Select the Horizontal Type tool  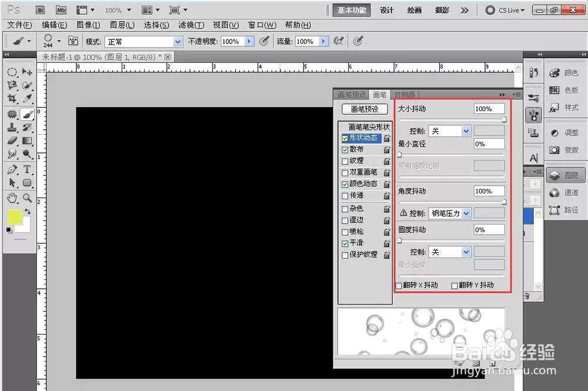point(27,169)
